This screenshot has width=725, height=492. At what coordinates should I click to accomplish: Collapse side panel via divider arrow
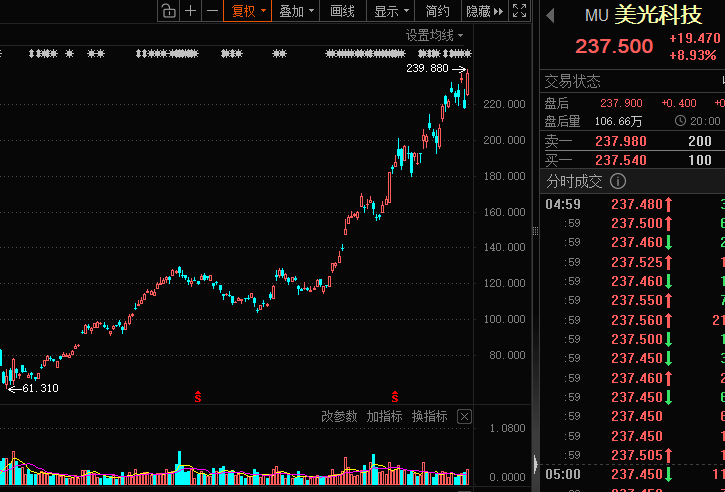click(535, 464)
